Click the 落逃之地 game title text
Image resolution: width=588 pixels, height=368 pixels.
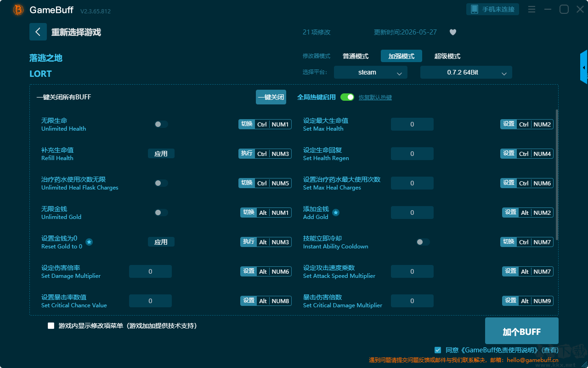coord(46,58)
